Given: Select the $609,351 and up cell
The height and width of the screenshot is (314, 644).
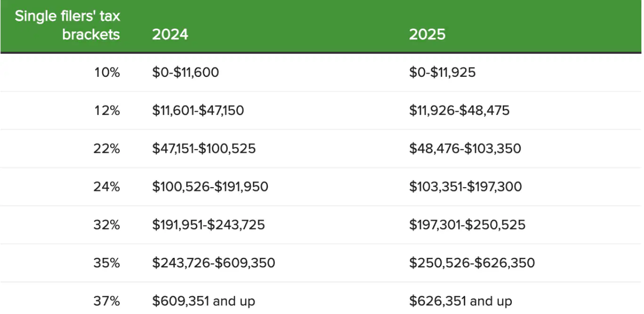Looking at the screenshot, I should 203,301.
